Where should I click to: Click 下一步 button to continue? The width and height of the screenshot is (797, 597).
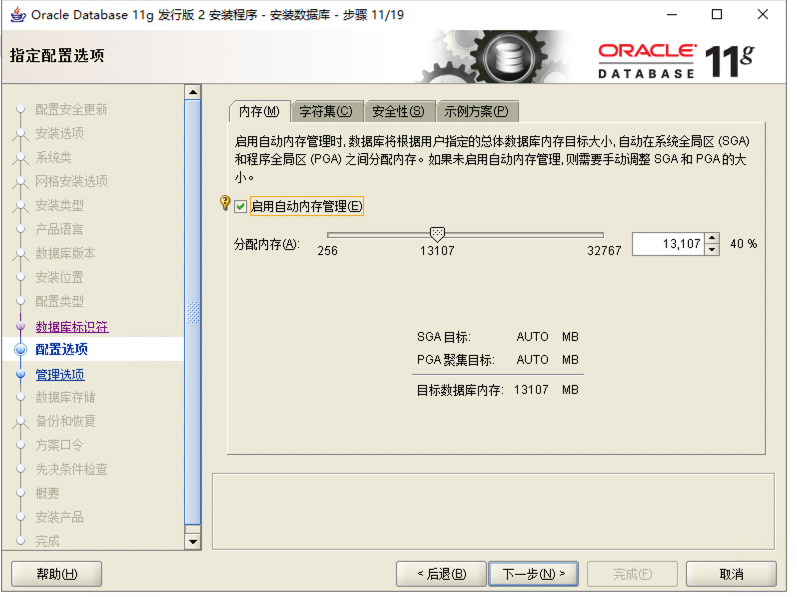[x=534, y=574]
